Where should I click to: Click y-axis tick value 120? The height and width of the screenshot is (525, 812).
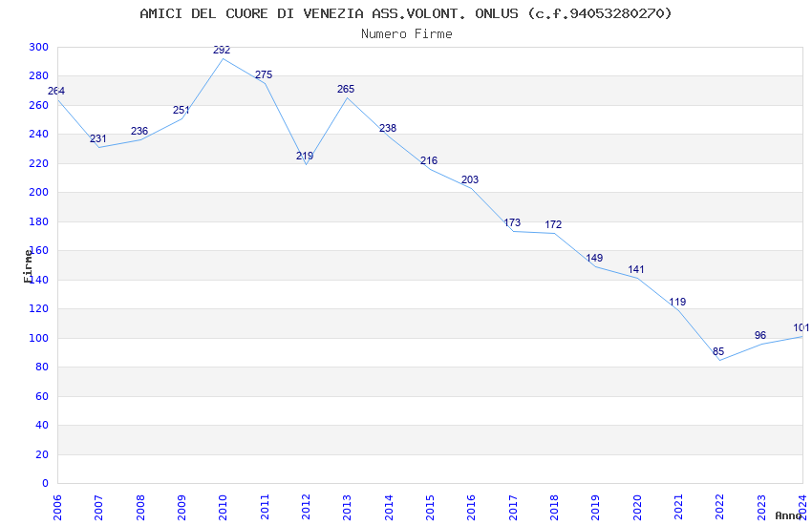39,308
